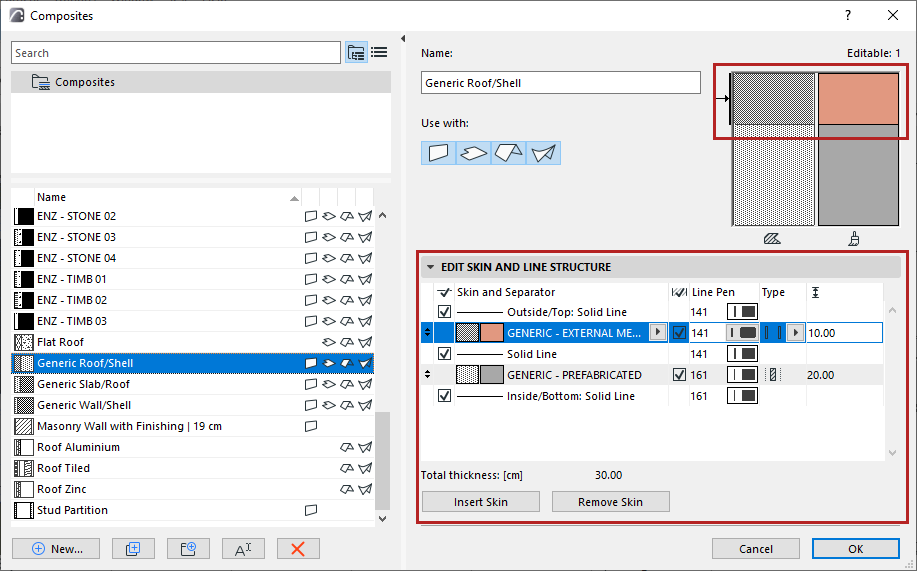917x571 pixels.
Task: Uncheck Outside/Top Solid Line separator checkbox
Action: (444, 312)
